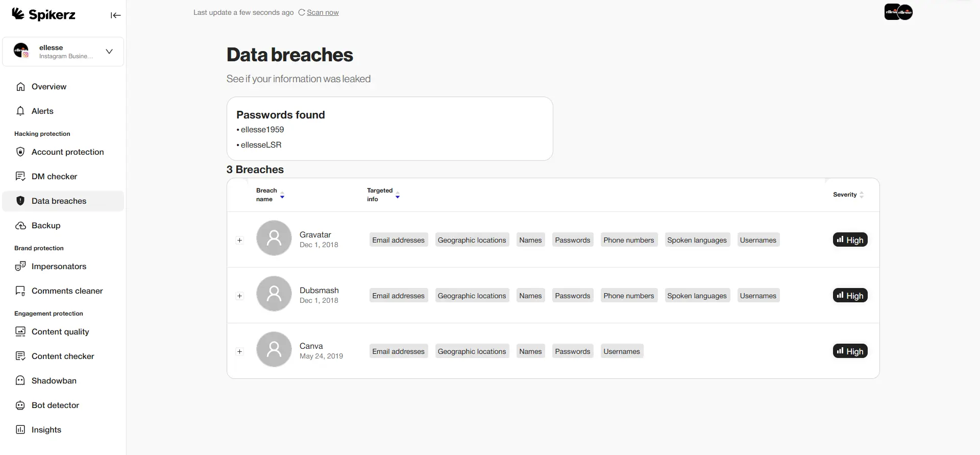Click the Data breaches shield icon
This screenshot has height=455, width=980.
pyautogui.click(x=20, y=201)
